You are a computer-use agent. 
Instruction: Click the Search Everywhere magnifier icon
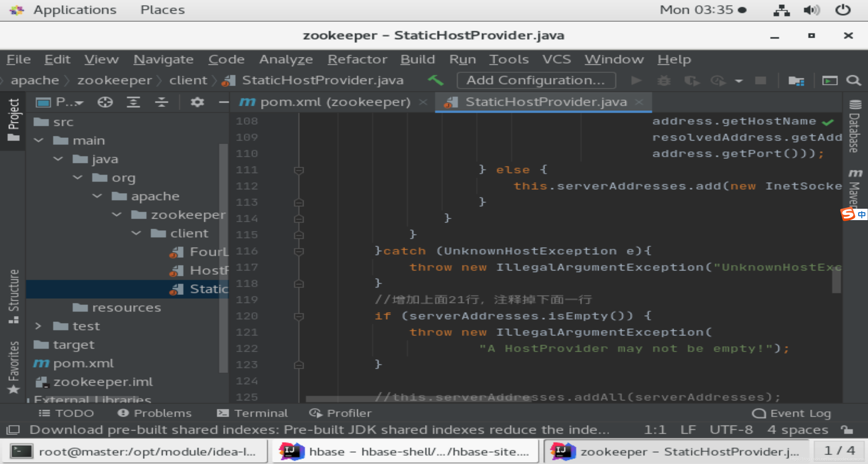(853, 81)
